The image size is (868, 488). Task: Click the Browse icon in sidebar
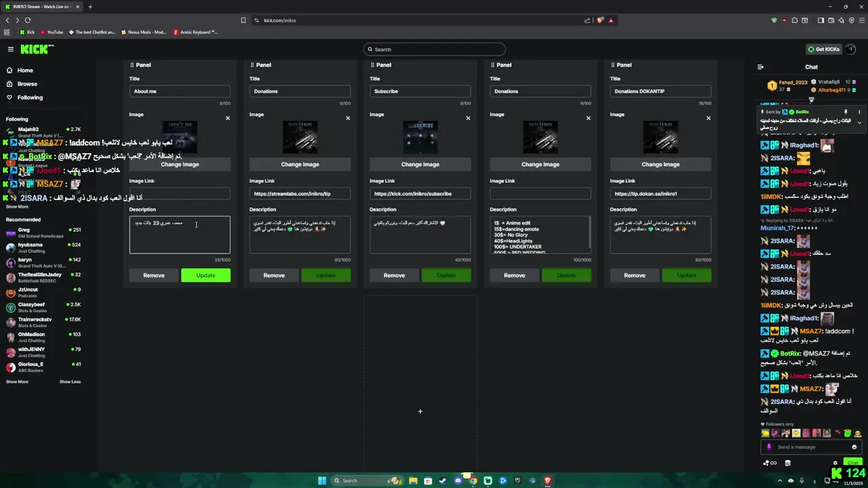coord(9,84)
